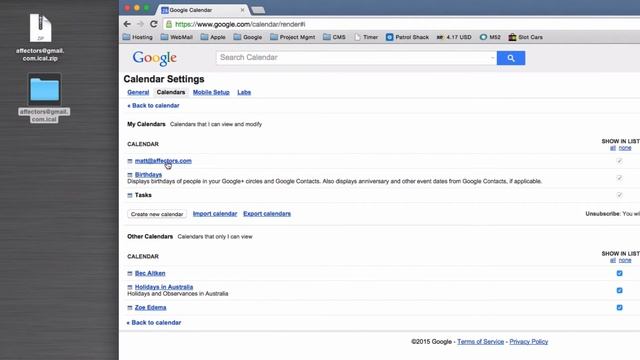
Task: Click the green padlock in address bar
Action: pyautogui.click(x=169, y=24)
